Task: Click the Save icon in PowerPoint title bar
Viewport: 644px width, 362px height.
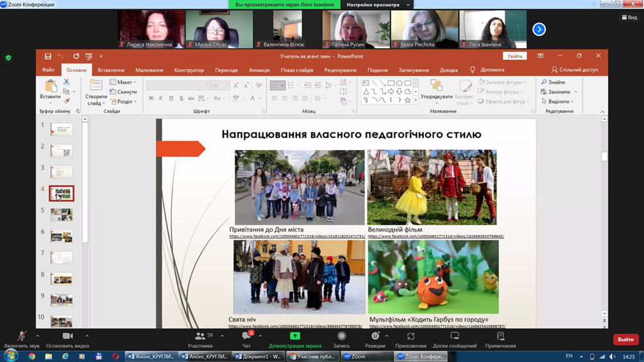Action: click(47, 56)
